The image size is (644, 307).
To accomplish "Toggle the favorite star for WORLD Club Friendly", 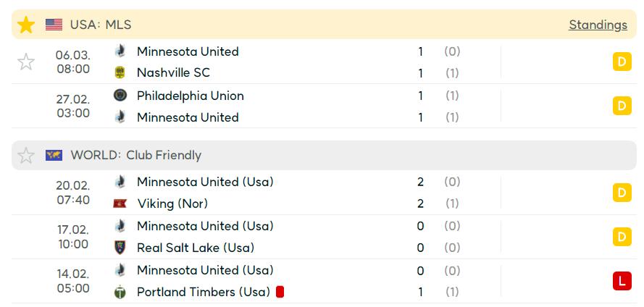I will click(26, 156).
